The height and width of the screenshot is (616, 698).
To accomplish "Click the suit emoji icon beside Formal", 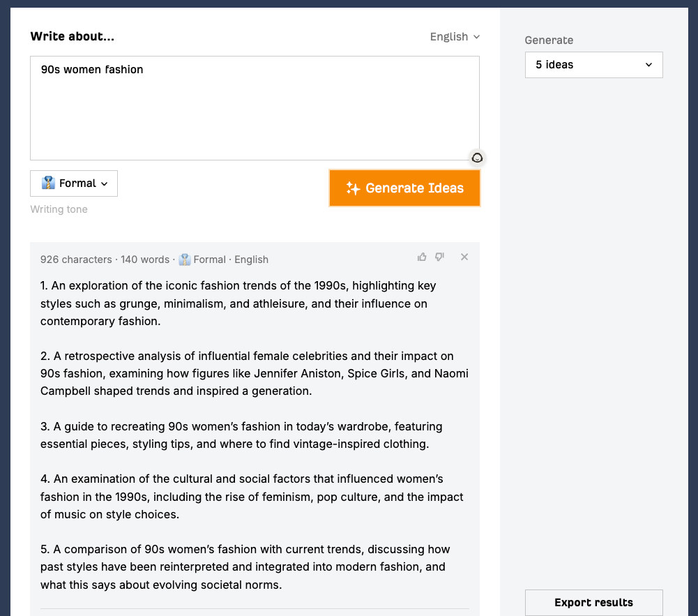I will [48, 183].
